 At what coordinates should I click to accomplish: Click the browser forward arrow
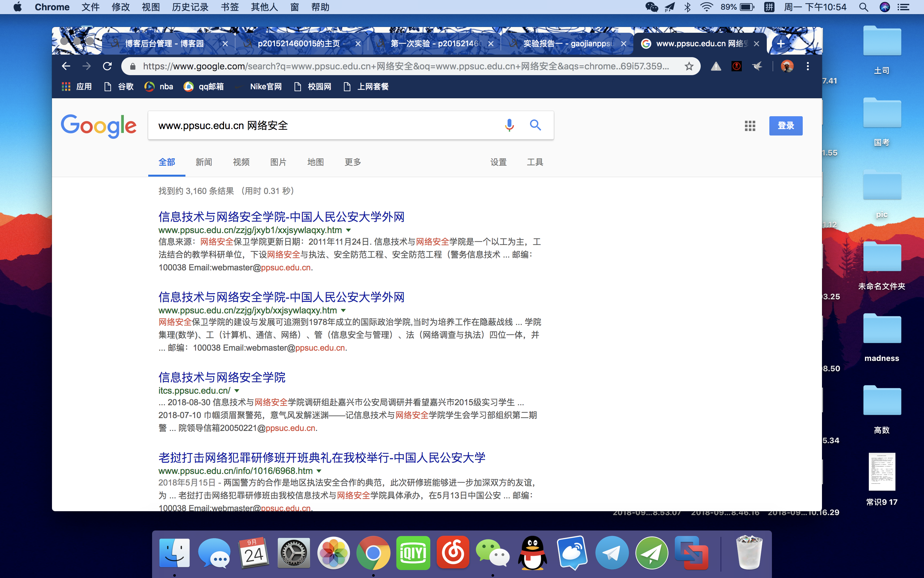click(87, 66)
